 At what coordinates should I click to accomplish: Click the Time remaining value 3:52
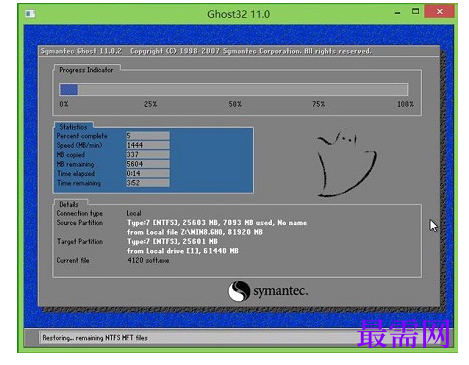pos(148,183)
